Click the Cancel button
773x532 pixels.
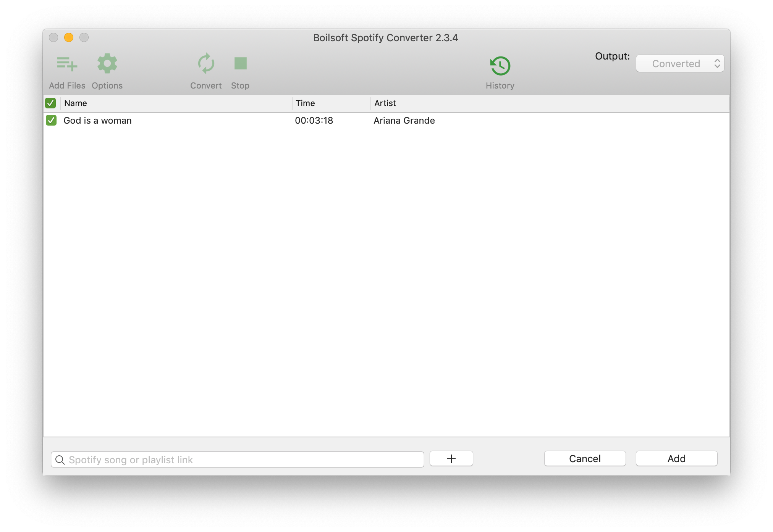[x=585, y=459]
